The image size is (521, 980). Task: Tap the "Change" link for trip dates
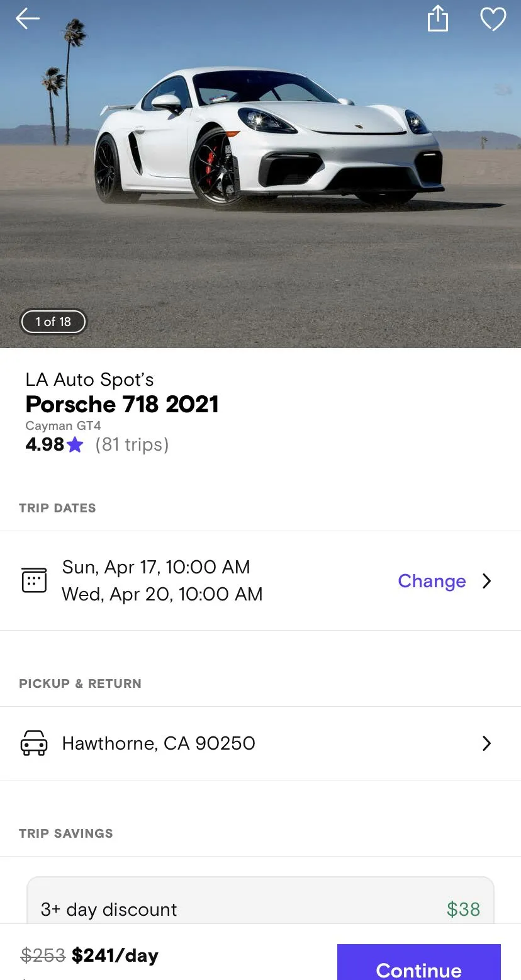point(432,580)
